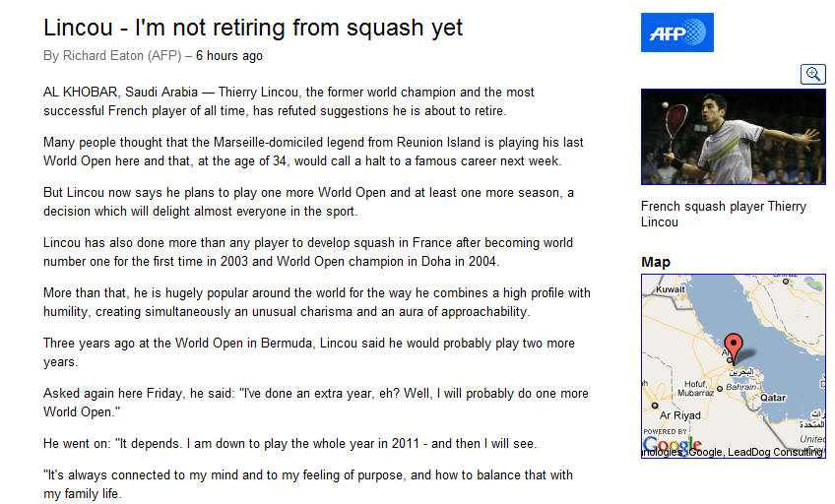Click the article headline about Lincou retiring
The image size is (835, 504).
click(x=253, y=28)
